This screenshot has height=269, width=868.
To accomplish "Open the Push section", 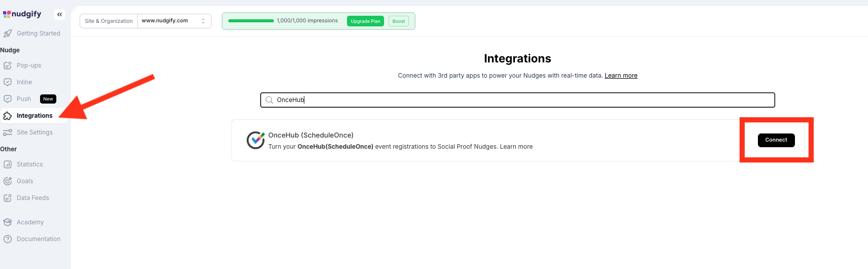I will (24, 99).
